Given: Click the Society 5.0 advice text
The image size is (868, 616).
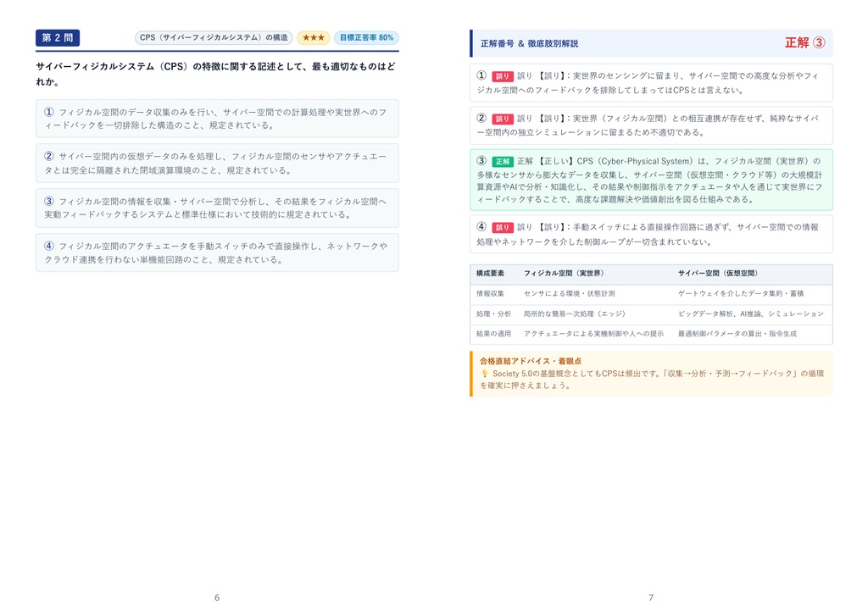Looking at the screenshot, I should pos(652,380).
